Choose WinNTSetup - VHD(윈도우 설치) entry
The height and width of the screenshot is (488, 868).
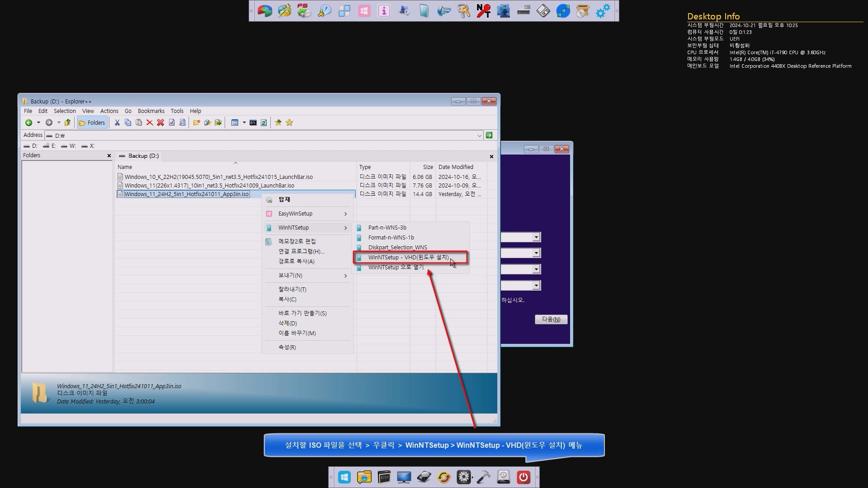[x=410, y=258]
